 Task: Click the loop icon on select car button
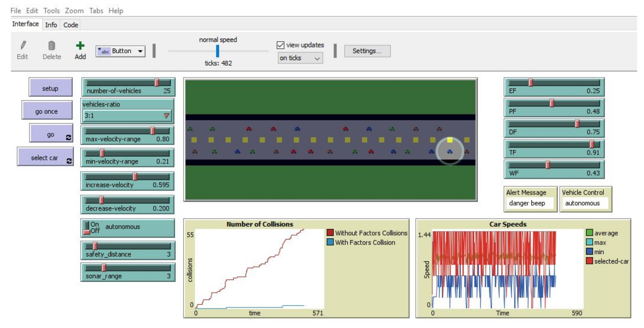(x=69, y=161)
